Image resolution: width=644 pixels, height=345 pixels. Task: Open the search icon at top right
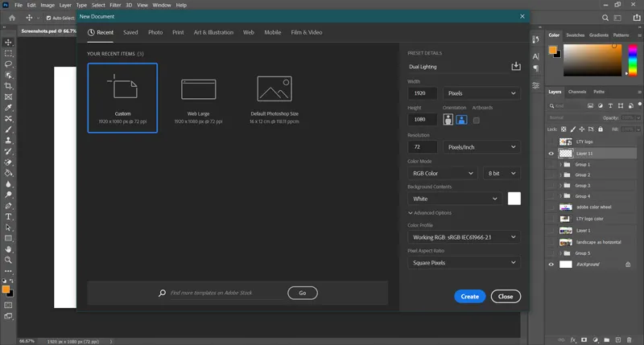pos(605,18)
